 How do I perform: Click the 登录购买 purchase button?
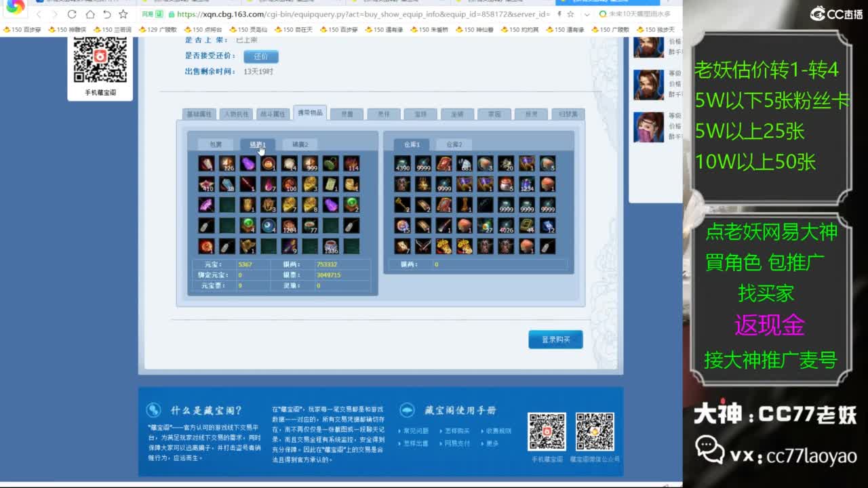(555, 339)
